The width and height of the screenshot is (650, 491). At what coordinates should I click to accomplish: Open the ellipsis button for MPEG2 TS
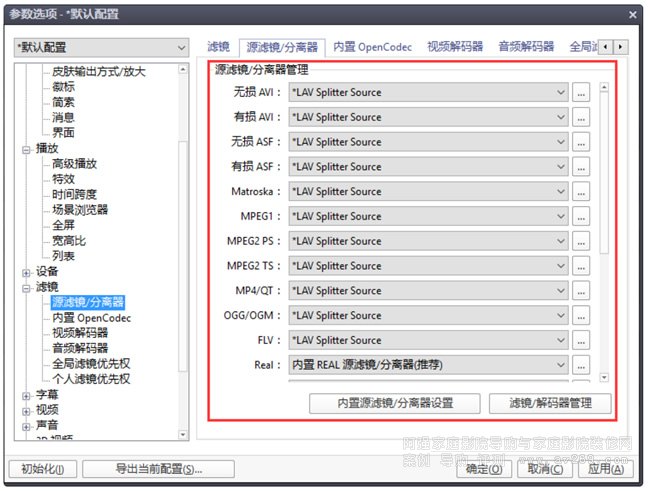[x=581, y=266]
